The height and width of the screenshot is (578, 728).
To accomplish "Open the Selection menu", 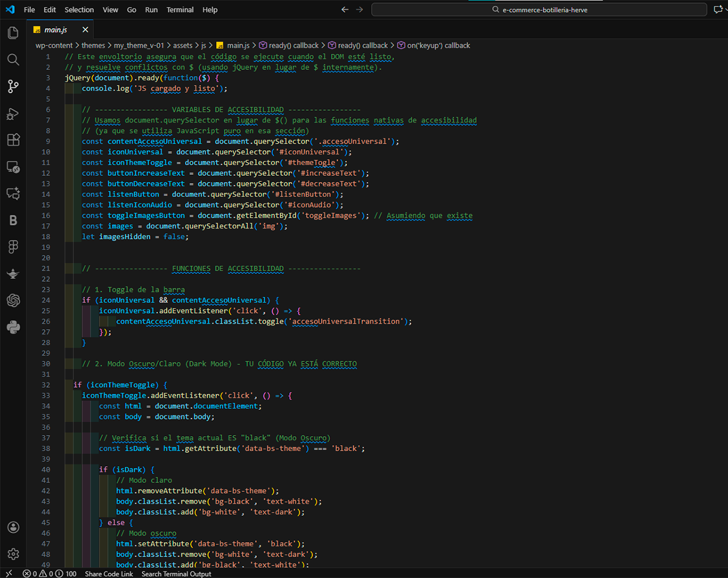I will tap(79, 10).
